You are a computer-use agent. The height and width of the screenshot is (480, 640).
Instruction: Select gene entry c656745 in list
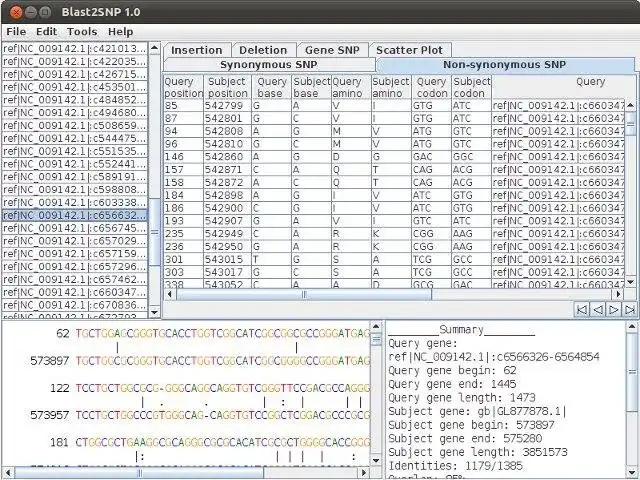pyautogui.click(x=74, y=228)
